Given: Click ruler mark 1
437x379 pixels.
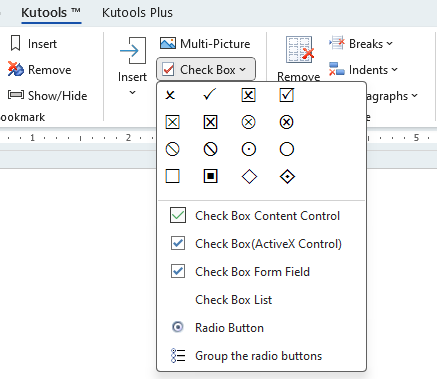Looking at the screenshot, I should (x=32, y=137).
